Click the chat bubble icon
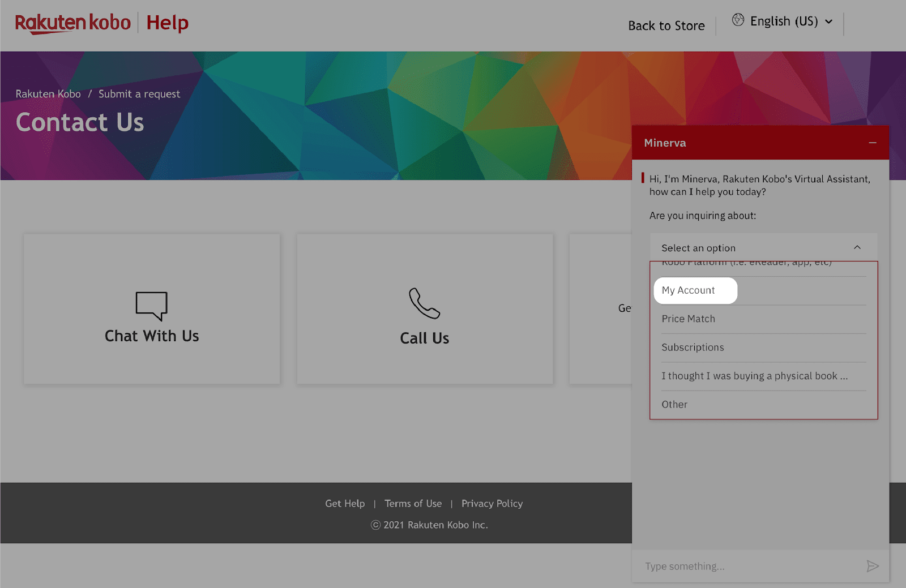906x588 pixels. 151,306
